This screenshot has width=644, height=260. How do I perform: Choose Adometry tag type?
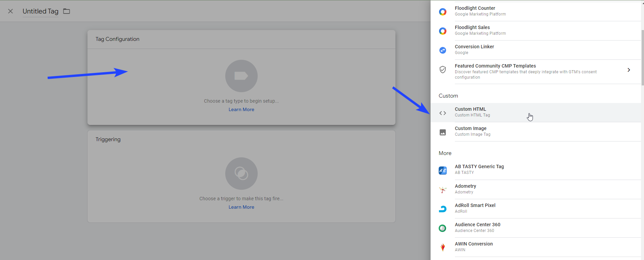[x=536, y=189]
